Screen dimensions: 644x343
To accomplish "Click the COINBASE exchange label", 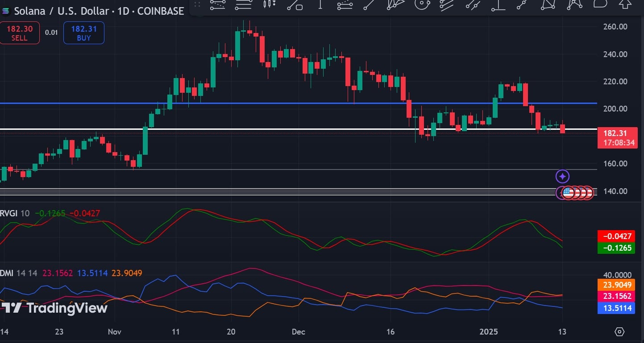I will click(x=162, y=11).
